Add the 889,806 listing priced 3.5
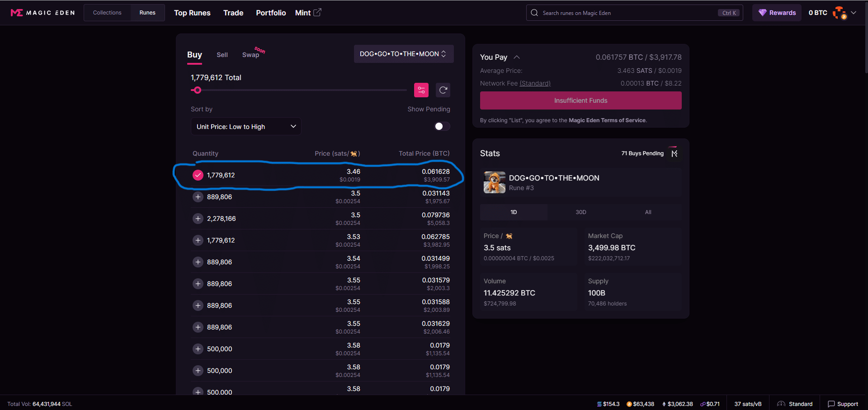 click(x=198, y=197)
